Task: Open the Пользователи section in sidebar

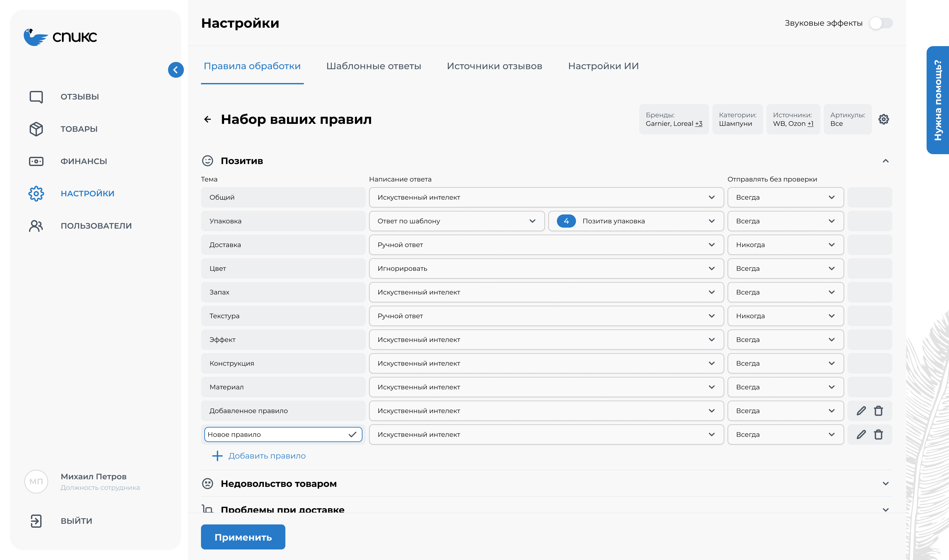Action: (96, 225)
